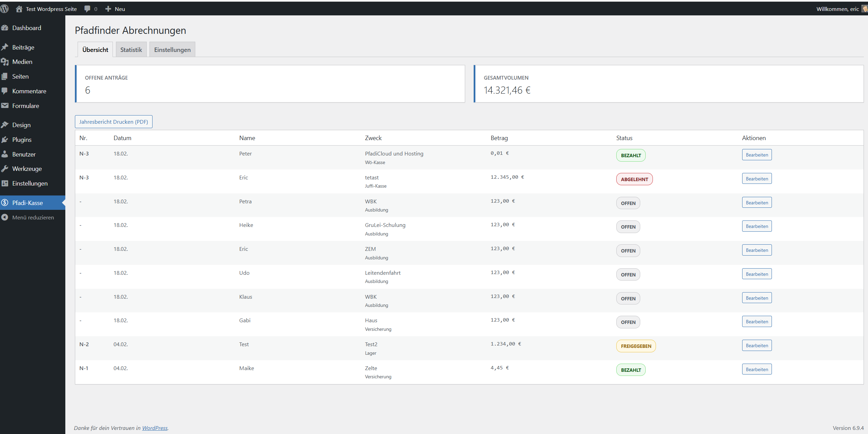Click the Werkzeuge wrench icon
The width and height of the screenshot is (868, 434).
tap(5, 169)
